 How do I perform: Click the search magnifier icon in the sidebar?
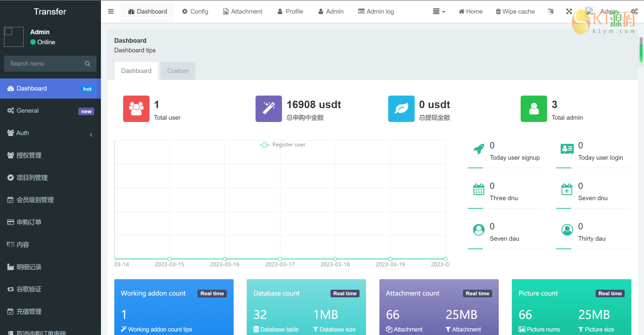click(x=87, y=64)
